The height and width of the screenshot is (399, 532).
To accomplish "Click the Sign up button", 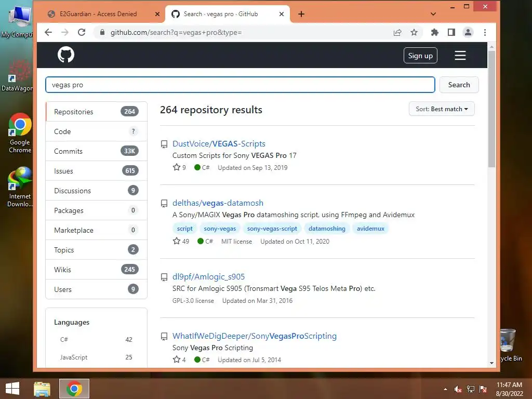I will pos(420,55).
